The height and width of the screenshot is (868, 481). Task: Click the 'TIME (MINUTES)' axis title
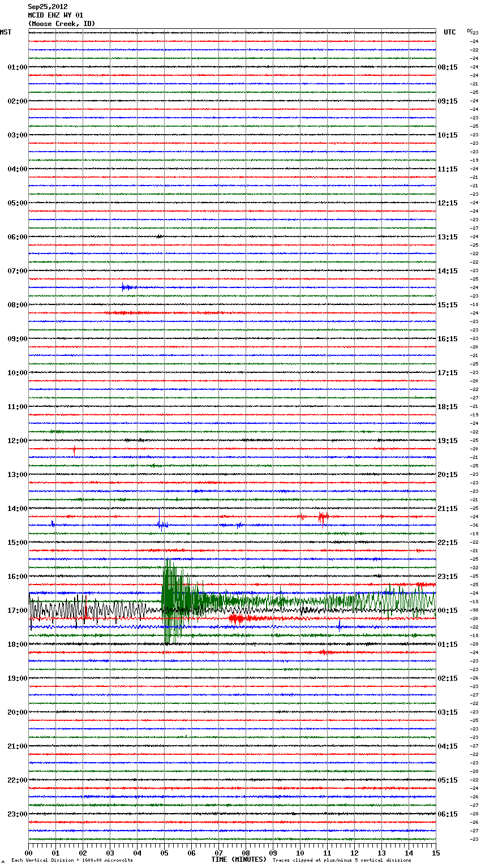[x=239, y=860]
